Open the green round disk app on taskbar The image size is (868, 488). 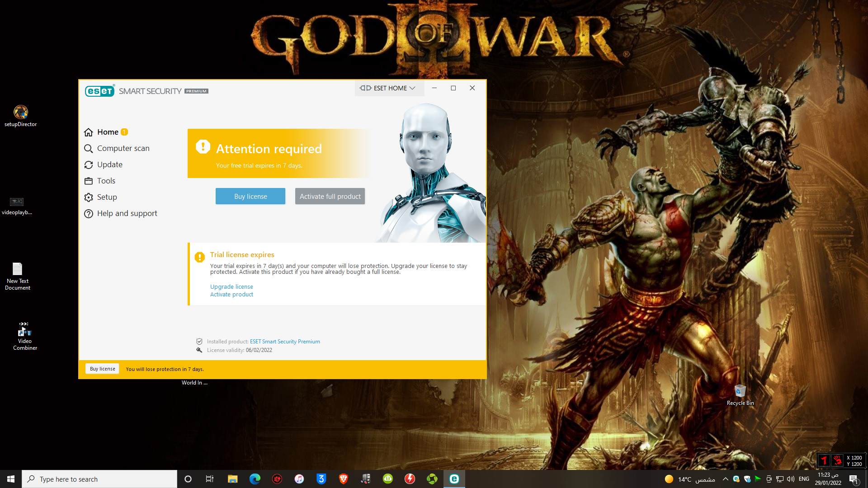[x=388, y=479]
